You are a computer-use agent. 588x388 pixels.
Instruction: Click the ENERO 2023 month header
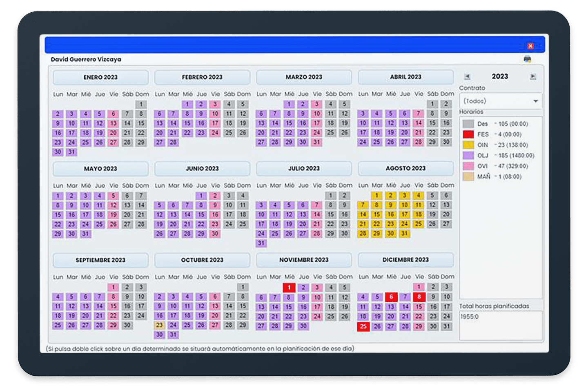tap(100, 77)
